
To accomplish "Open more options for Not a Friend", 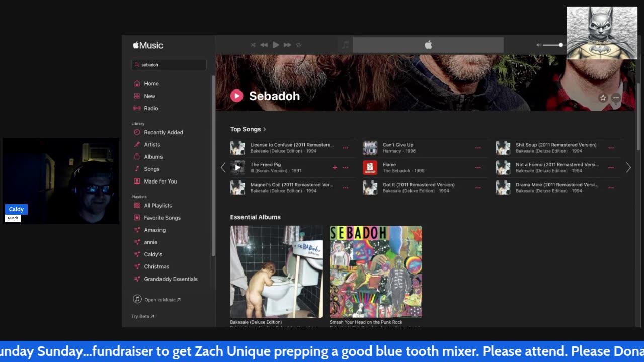I will pos(611,168).
